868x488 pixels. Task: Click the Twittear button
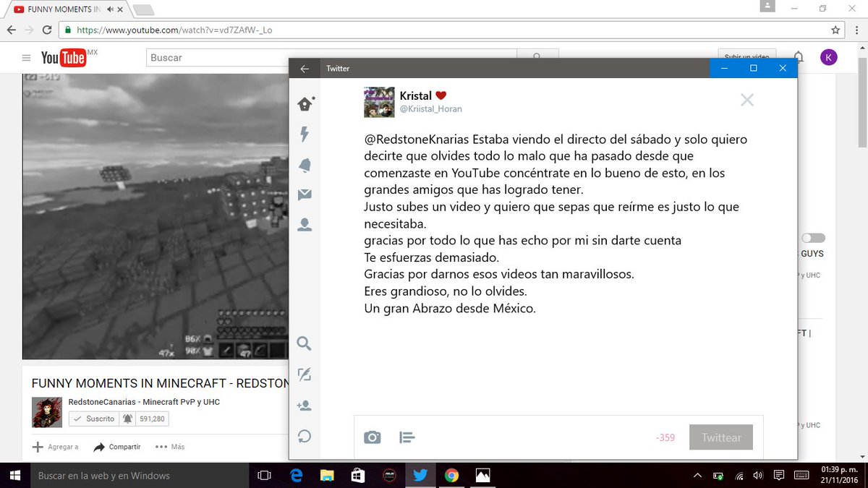coord(721,437)
